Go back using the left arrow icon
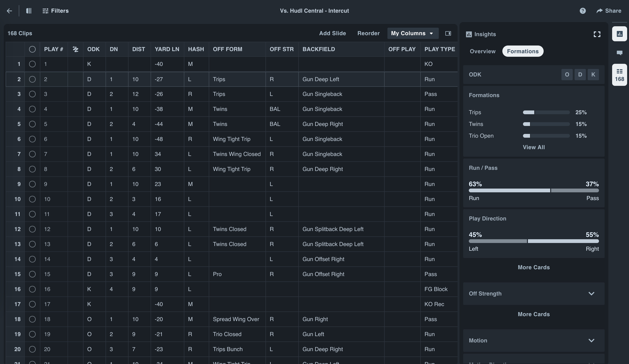Viewport: 629px width, 364px height. [9, 11]
